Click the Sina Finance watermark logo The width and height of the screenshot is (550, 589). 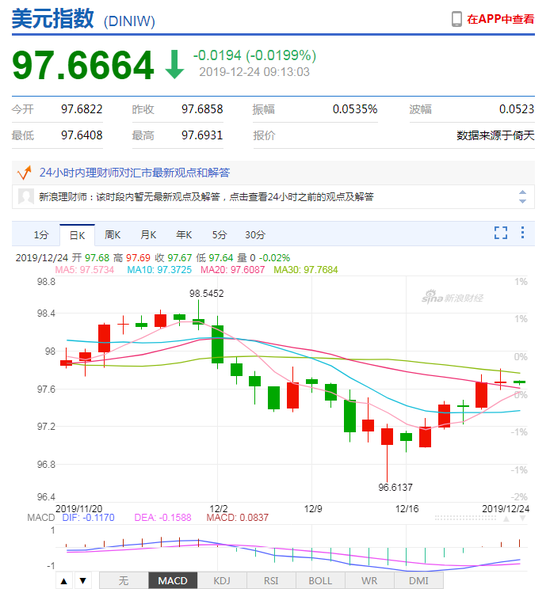452,298
